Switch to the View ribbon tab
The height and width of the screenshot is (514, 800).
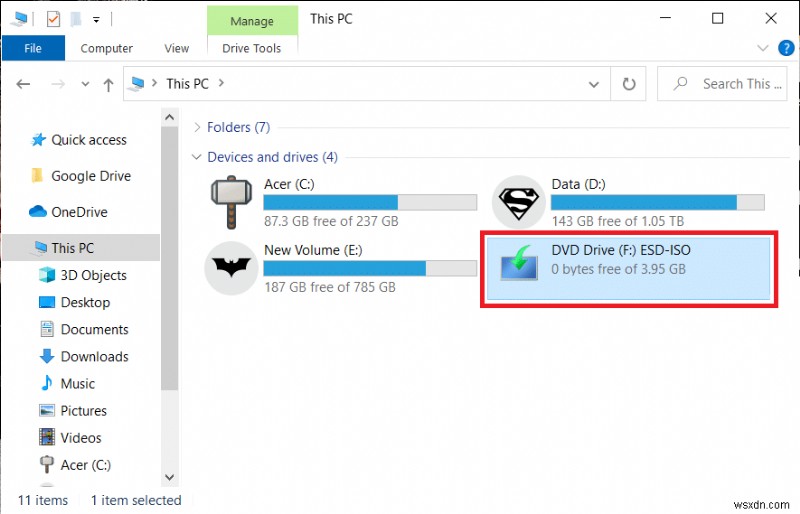[x=177, y=48]
